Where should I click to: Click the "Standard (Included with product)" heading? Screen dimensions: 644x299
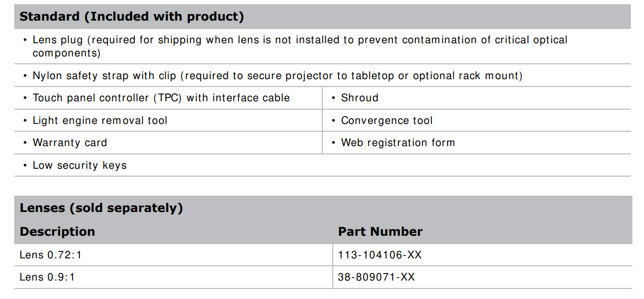[132, 17]
